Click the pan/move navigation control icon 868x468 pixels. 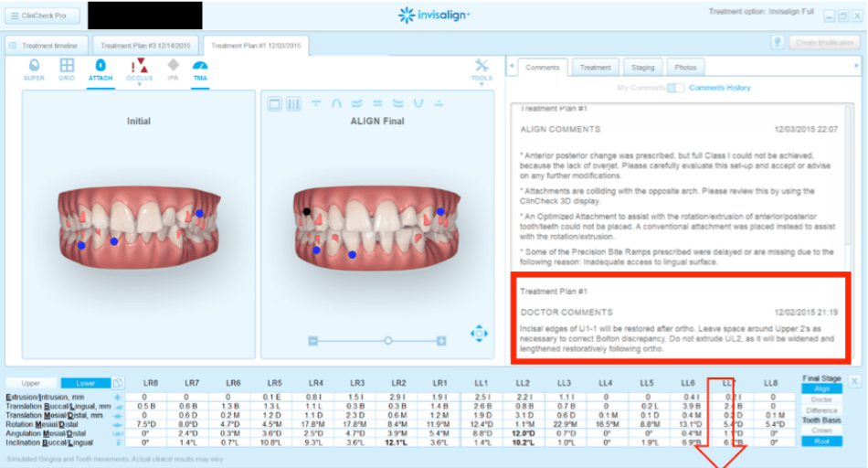coord(479,334)
